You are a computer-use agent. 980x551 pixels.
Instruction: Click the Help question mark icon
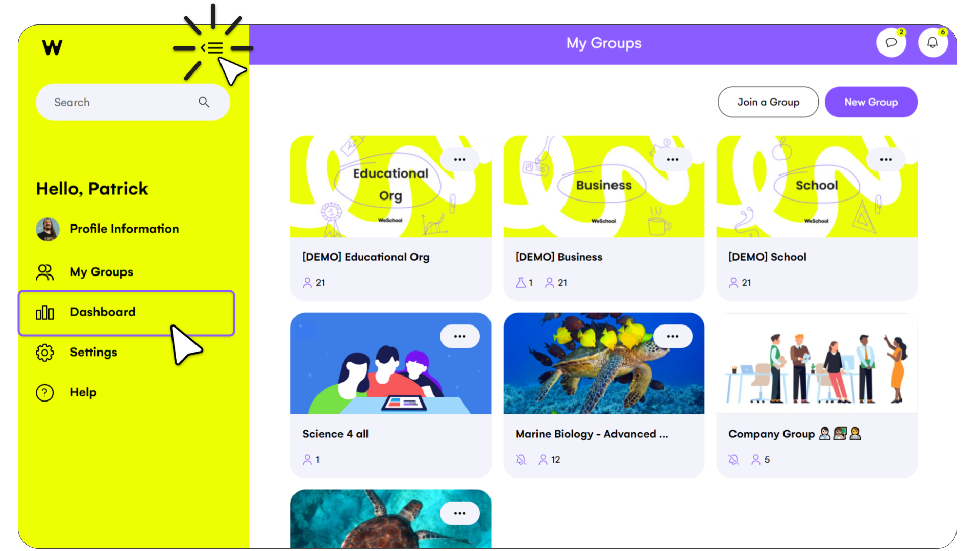click(x=45, y=392)
